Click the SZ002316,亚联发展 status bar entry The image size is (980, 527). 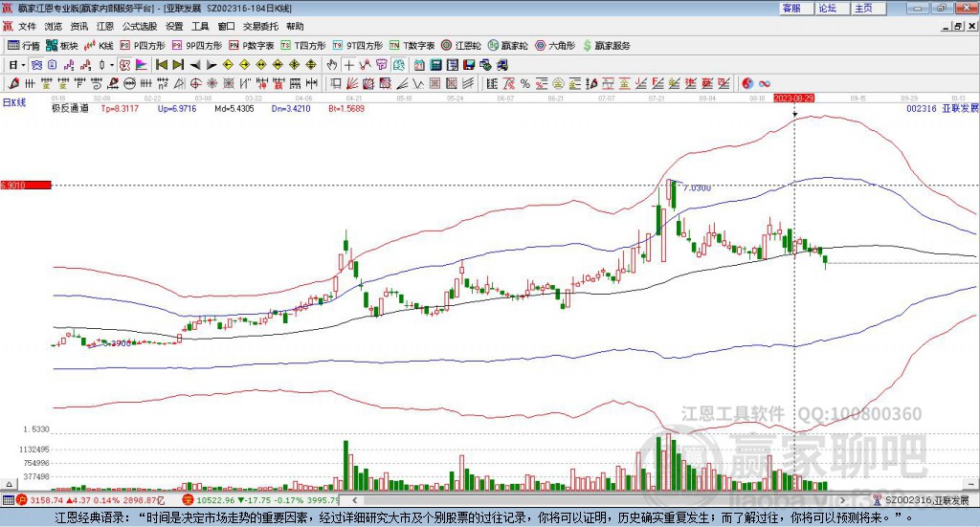927,500
